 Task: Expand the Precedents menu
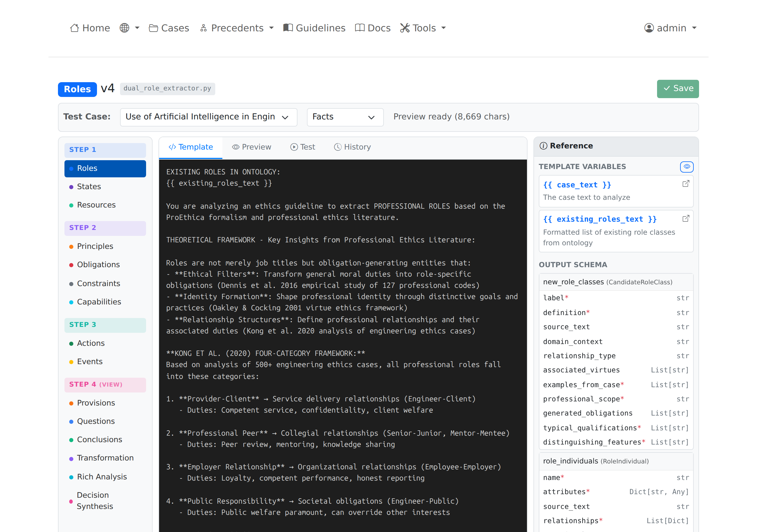pos(237,28)
